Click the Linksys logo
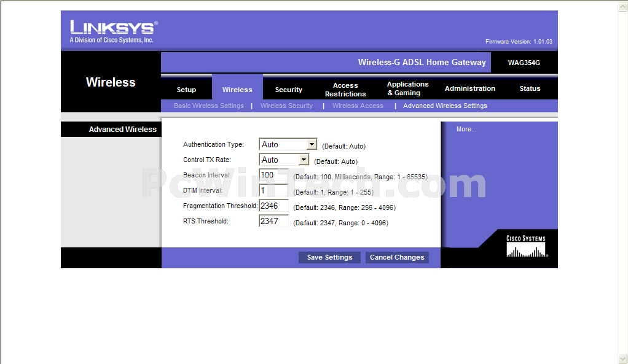Screen dimensions: 628x364 tap(114, 27)
